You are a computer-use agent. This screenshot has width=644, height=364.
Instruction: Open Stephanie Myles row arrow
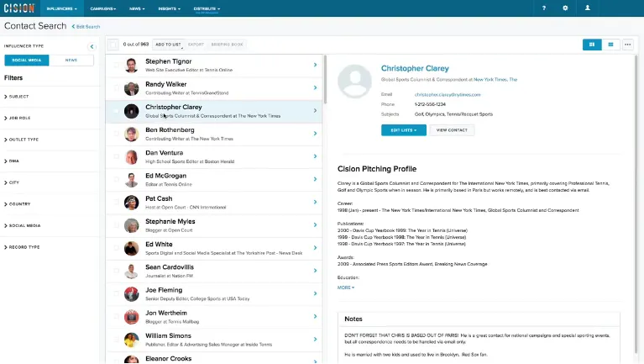[315, 225]
